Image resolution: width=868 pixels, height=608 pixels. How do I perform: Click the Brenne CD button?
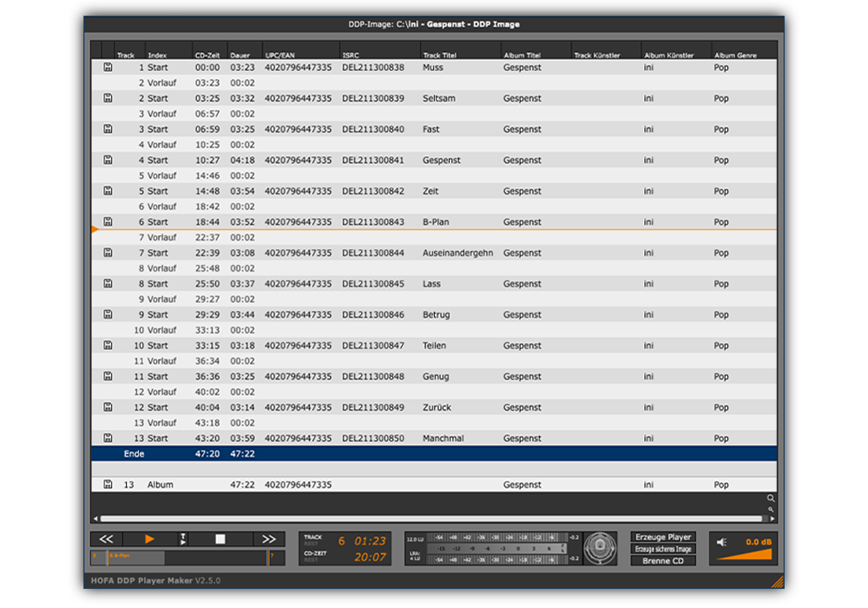[x=663, y=561]
